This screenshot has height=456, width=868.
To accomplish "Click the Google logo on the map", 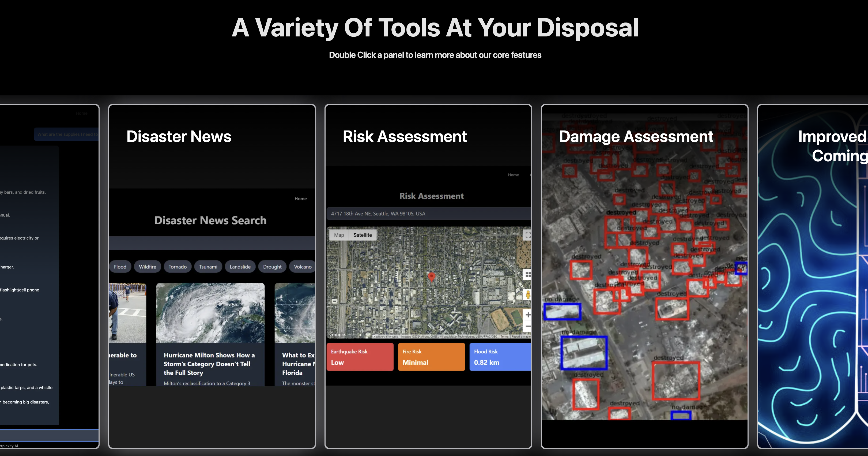I will click(337, 335).
